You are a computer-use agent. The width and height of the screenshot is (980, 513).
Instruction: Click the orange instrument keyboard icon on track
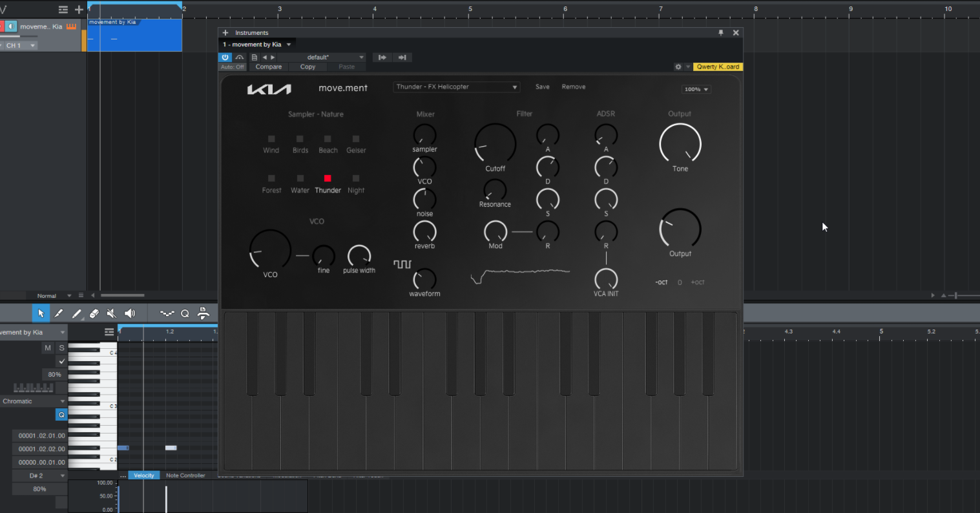71,26
